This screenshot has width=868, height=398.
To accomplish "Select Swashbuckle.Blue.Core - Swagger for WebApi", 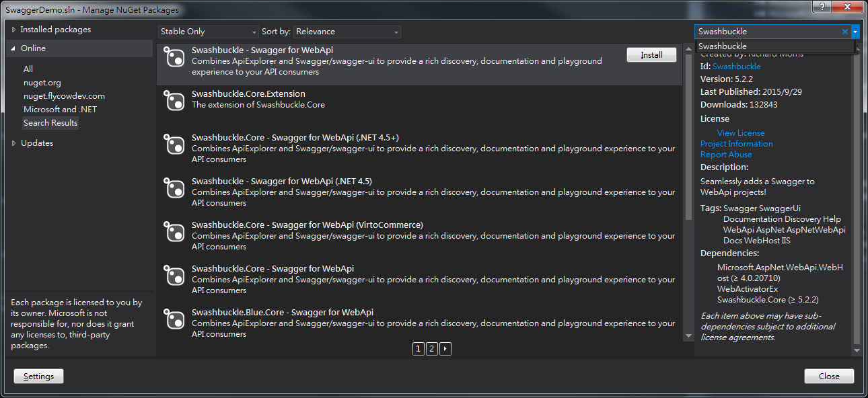I will point(420,323).
